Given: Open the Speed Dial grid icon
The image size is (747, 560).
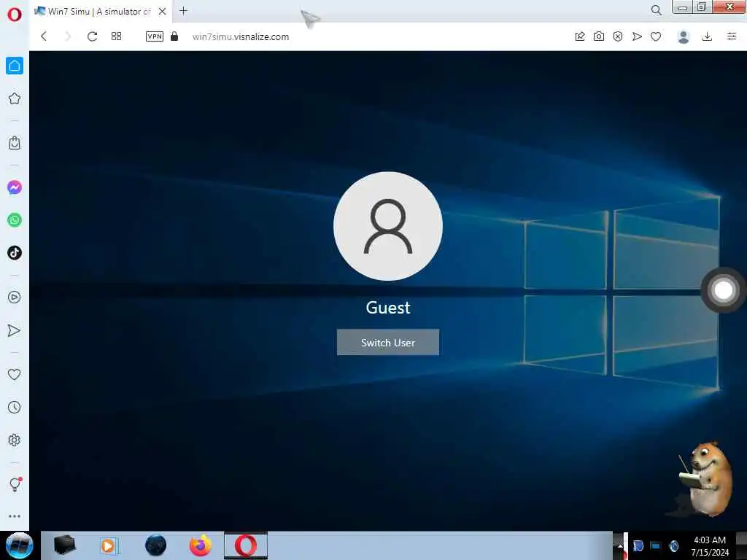Looking at the screenshot, I should (x=116, y=36).
